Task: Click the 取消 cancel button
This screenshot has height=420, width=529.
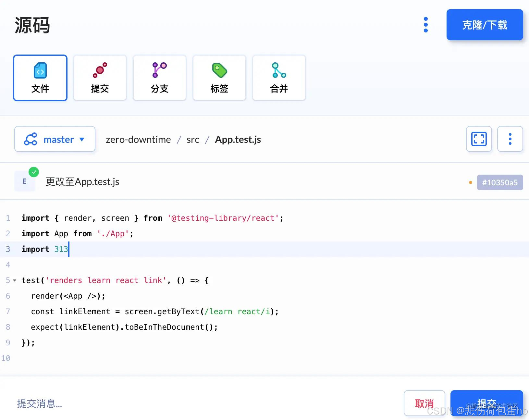Action: coord(424,403)
